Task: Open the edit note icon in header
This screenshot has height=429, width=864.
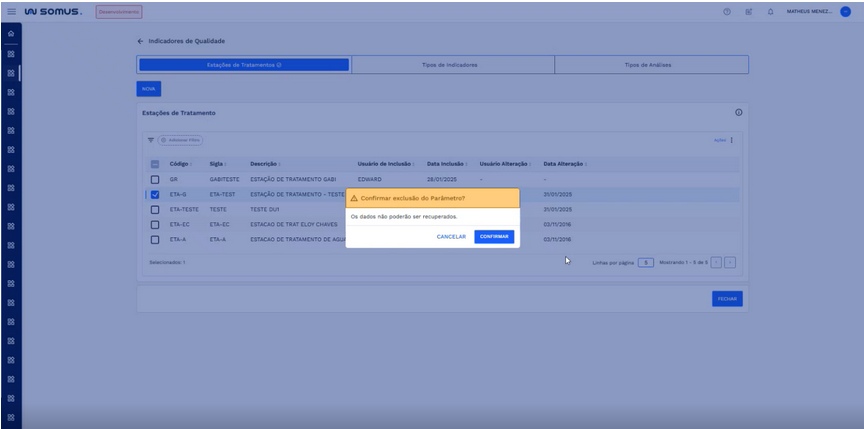Action: point(749,11)
